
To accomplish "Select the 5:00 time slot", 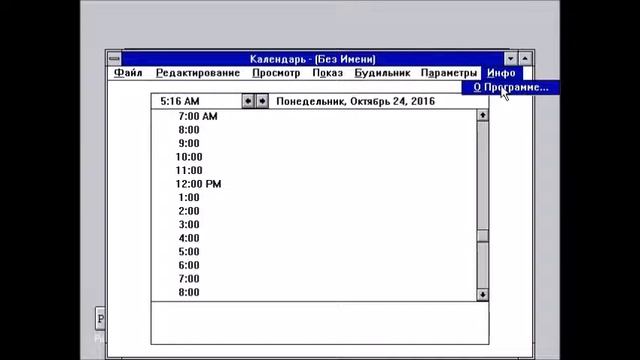I will point(314,251).
